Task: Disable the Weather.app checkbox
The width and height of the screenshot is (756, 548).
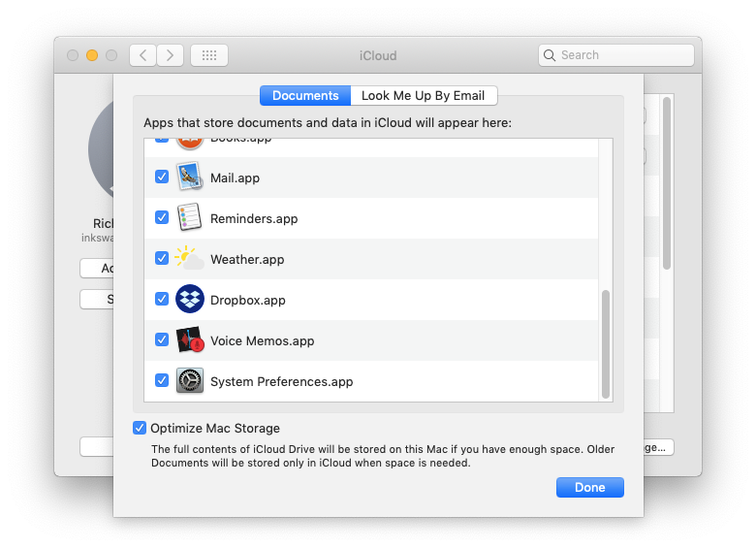Action: (x=162, y=258)
